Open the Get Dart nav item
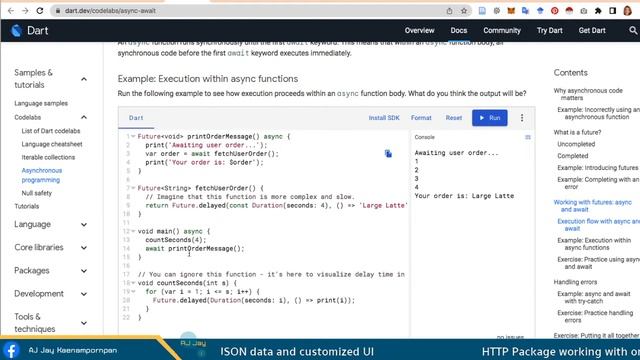Screen dimensions: 640x360 click(x=592, y=31)
